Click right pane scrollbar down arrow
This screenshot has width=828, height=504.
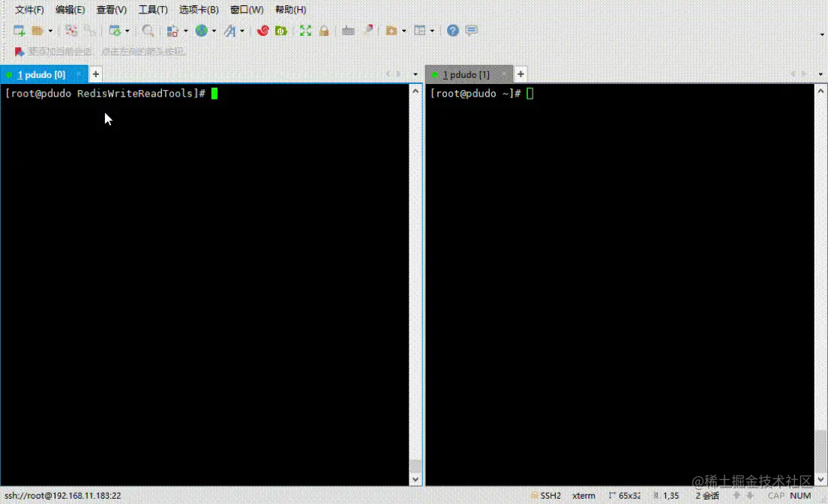click(820, 480)
